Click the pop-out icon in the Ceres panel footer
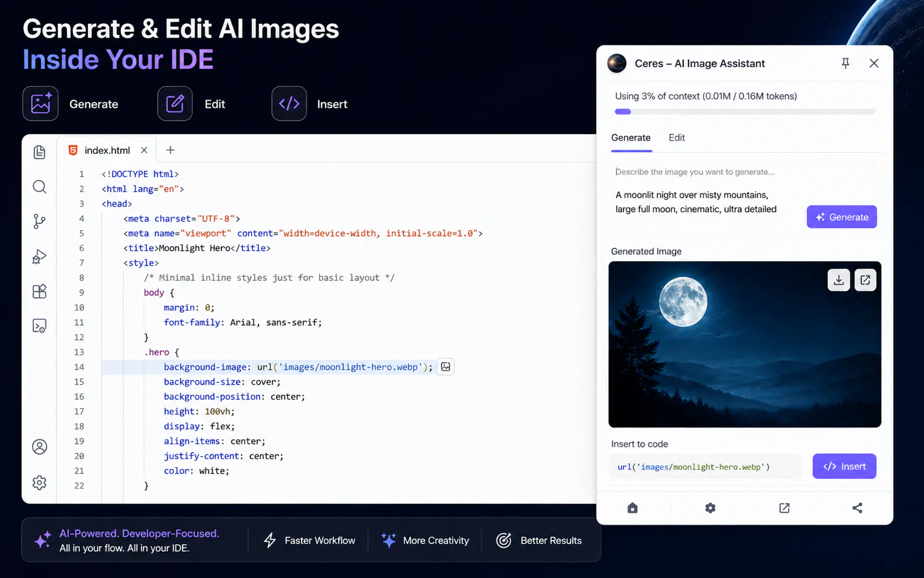Screen dimensions: 924x578 coord(785,508)
